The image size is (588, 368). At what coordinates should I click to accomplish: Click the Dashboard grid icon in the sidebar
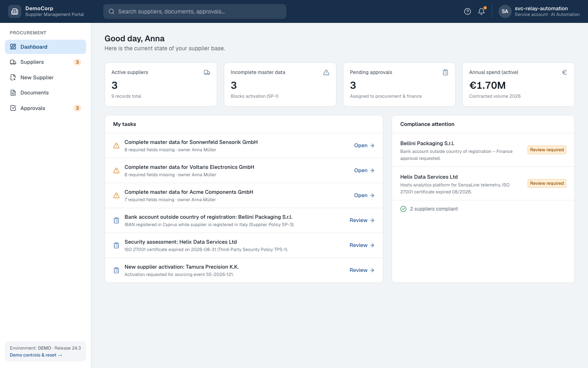tap(13, 47)
